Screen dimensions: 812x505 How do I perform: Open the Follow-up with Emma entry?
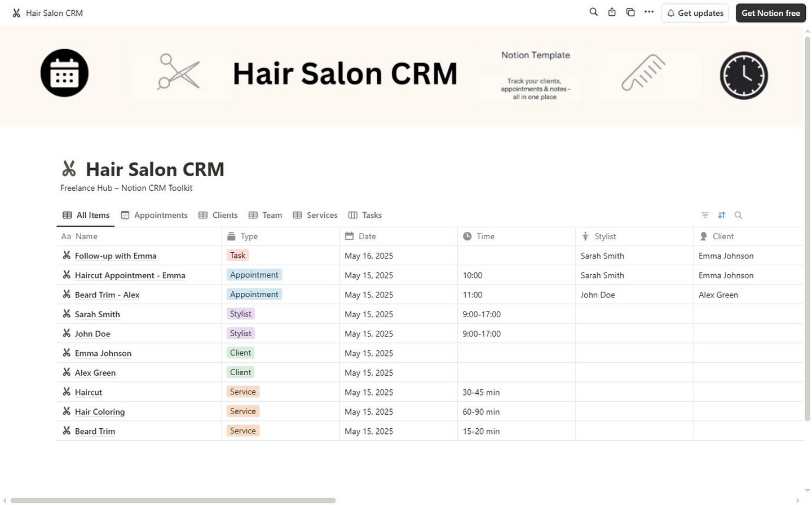point(116,256)
